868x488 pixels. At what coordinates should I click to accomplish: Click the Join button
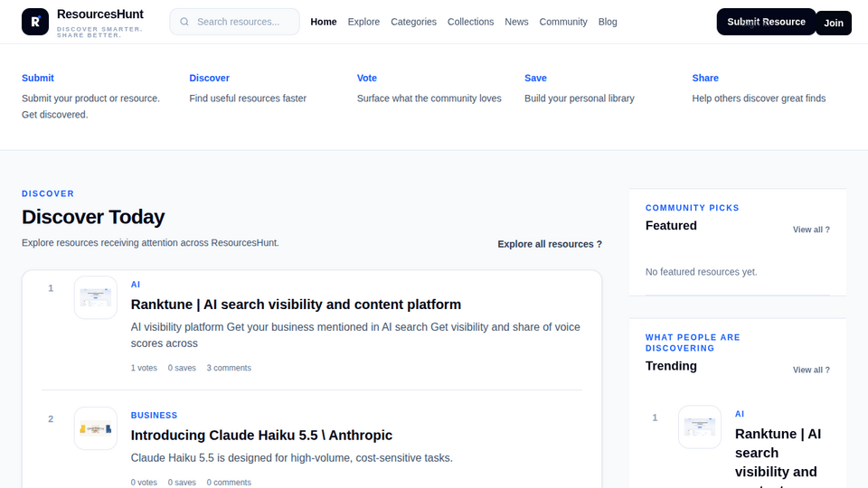[x=833, y=23]
